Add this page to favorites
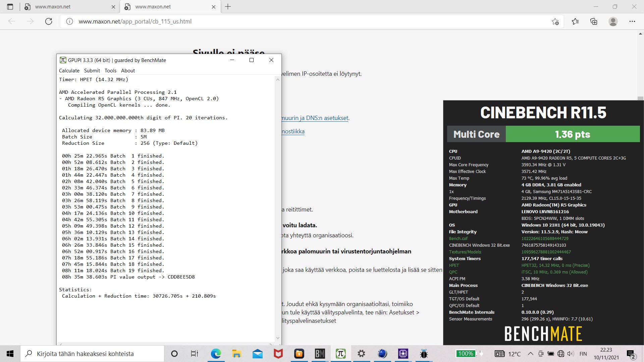 (x=555, y=21)
